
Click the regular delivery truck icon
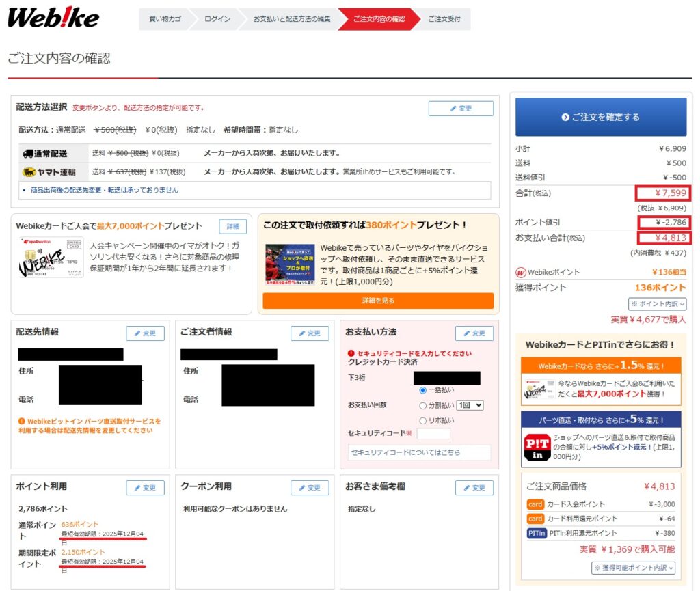click(x=28, y=154)
